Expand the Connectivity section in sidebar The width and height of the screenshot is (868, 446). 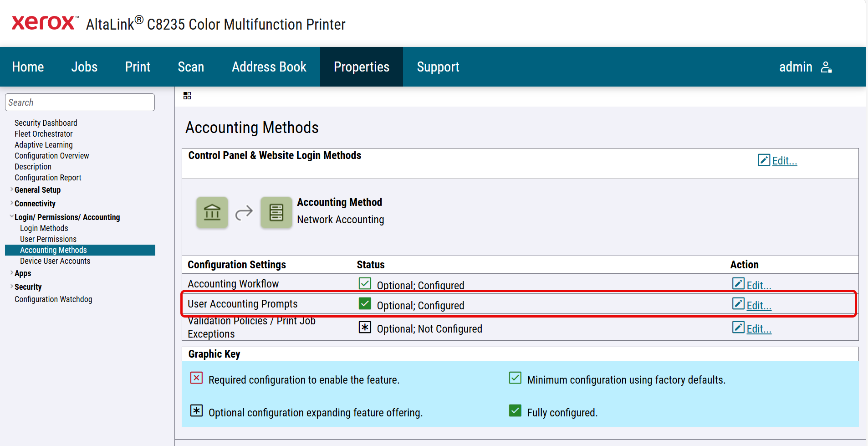pyautogui.click(x=11, y=203)
